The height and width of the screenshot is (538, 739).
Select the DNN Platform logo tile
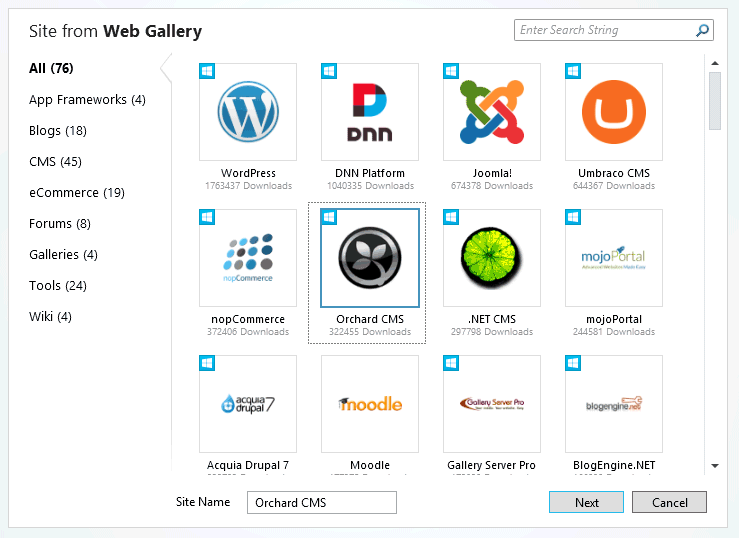[x=370, y=112]
